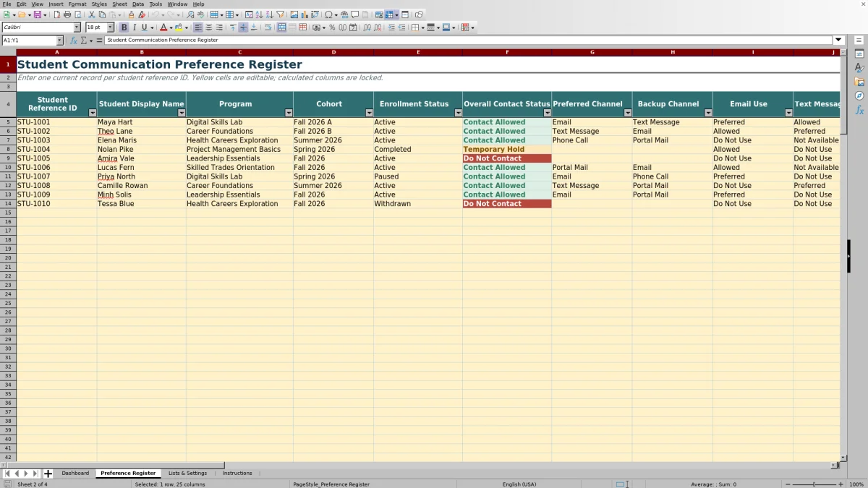Click the Print icon in toolbar
This screenshot has height=488, width=868.
click(x=67, y=14)
